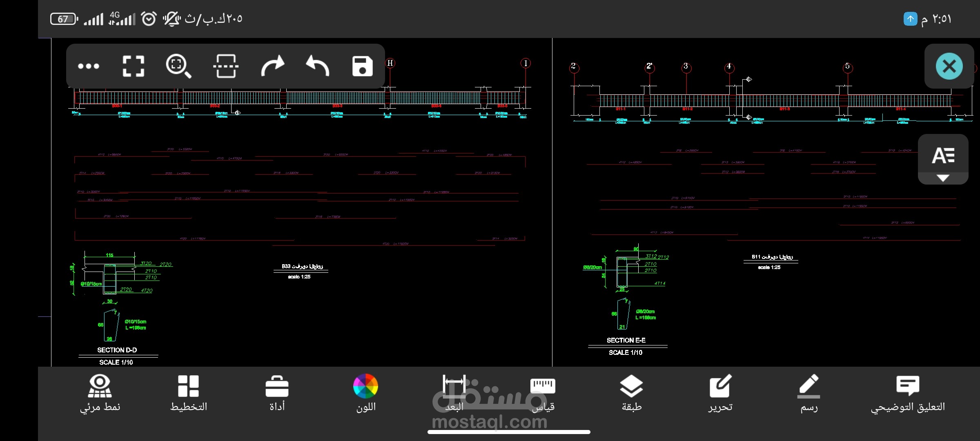
Task: Redo the last undone action
Action: click(x=273, y=66)
